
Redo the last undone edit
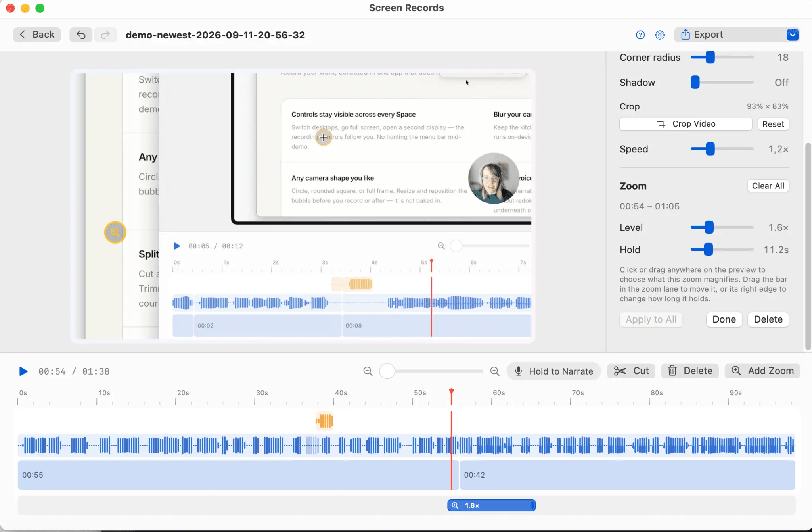coord(105,35)
